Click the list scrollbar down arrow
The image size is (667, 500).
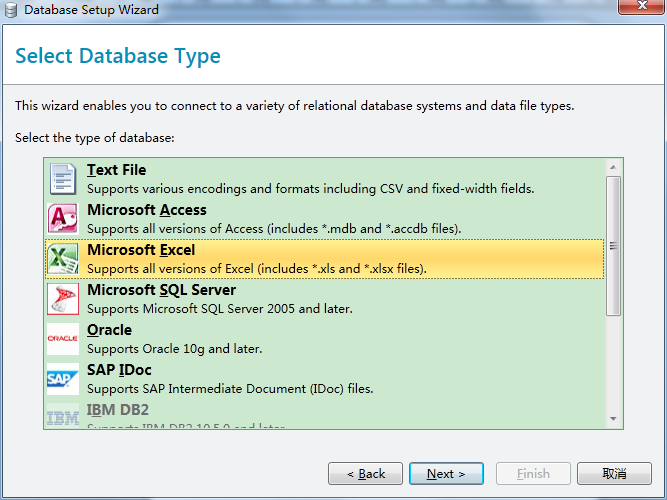(613, 419)
